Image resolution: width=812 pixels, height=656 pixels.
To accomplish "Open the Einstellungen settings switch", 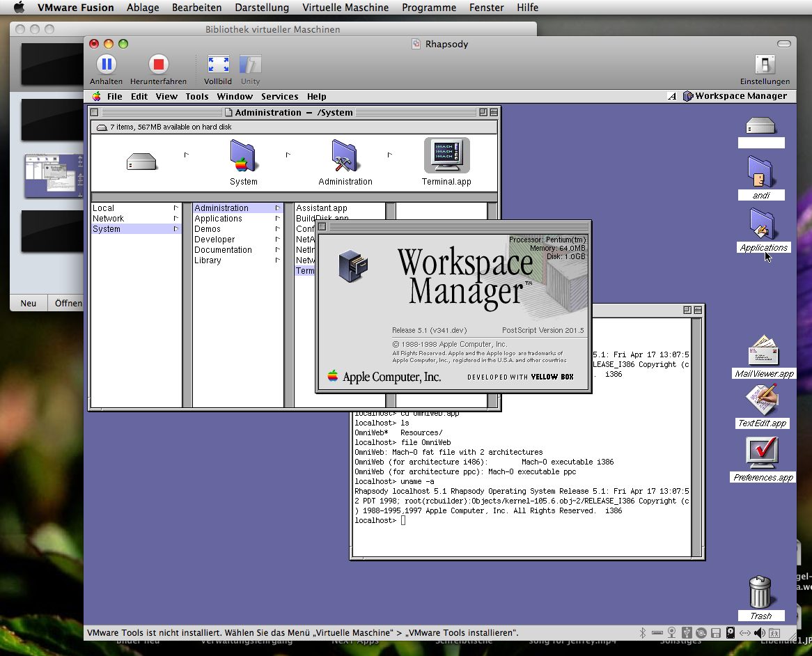I will 765,65.
